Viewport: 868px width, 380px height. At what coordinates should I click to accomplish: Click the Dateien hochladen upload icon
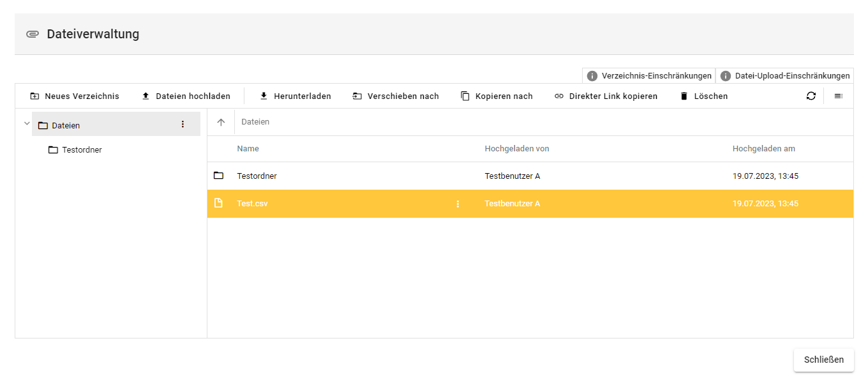click(x=146, y=96)
